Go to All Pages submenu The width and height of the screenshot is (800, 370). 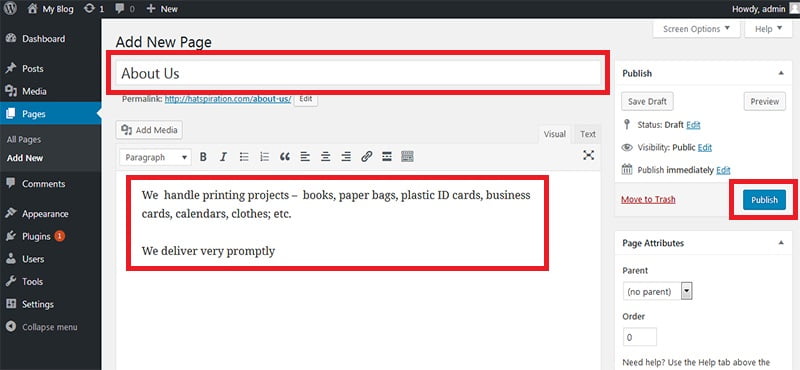(24, 139)
